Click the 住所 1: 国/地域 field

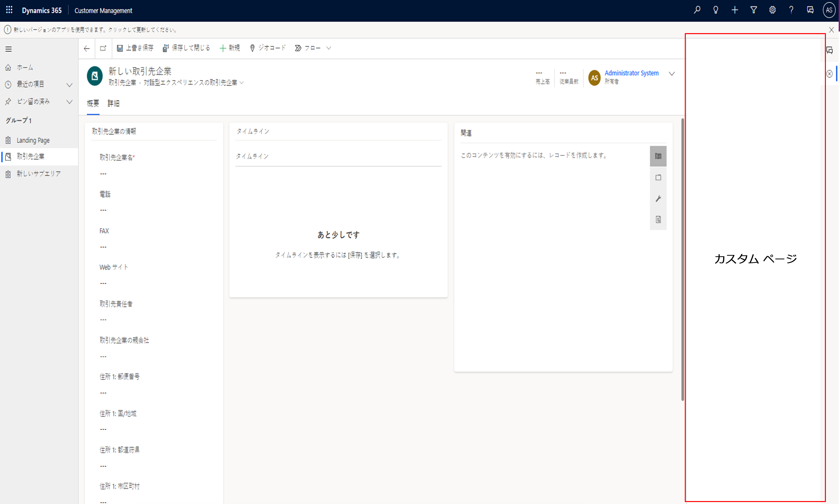157,429
